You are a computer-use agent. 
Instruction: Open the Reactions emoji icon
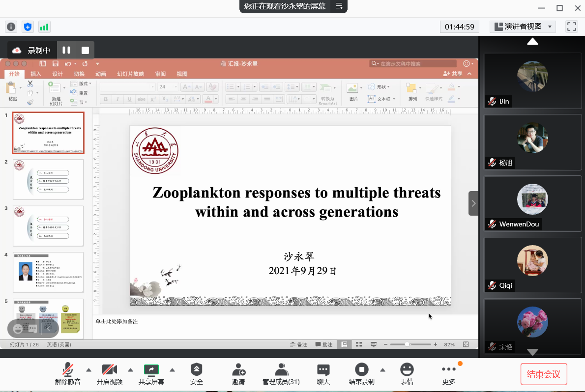[x=407, y=369]
